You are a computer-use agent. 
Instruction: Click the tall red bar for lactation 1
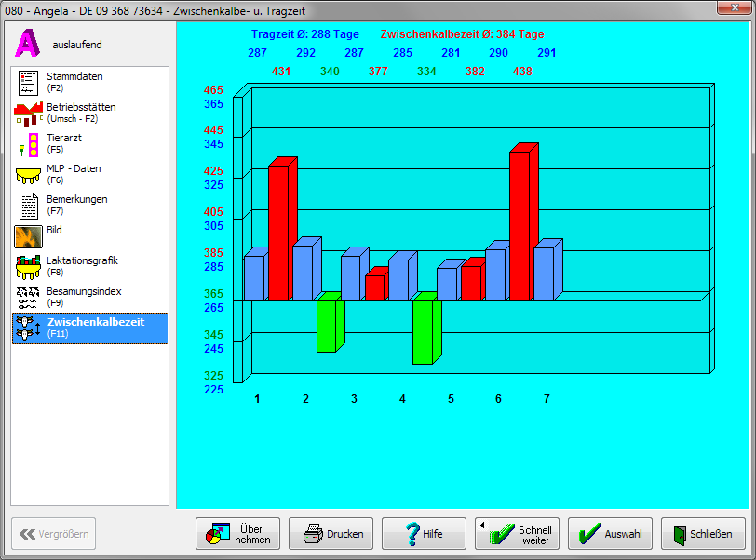280,232
